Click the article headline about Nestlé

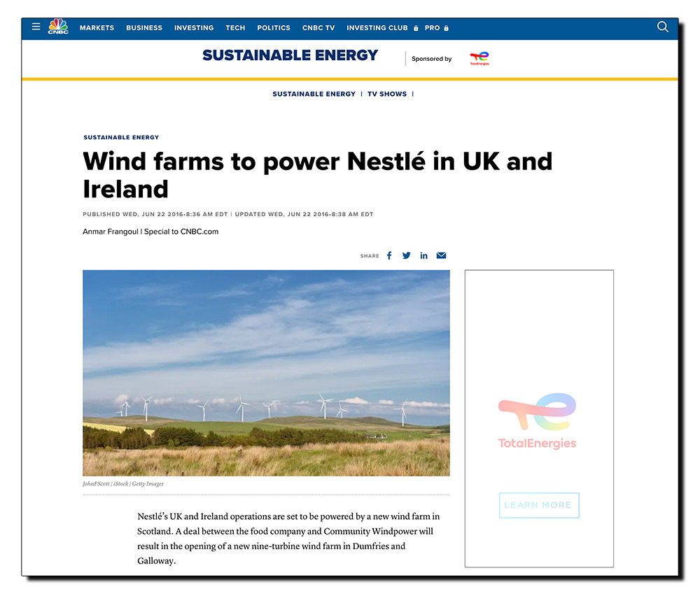click(x=317, y=175)
